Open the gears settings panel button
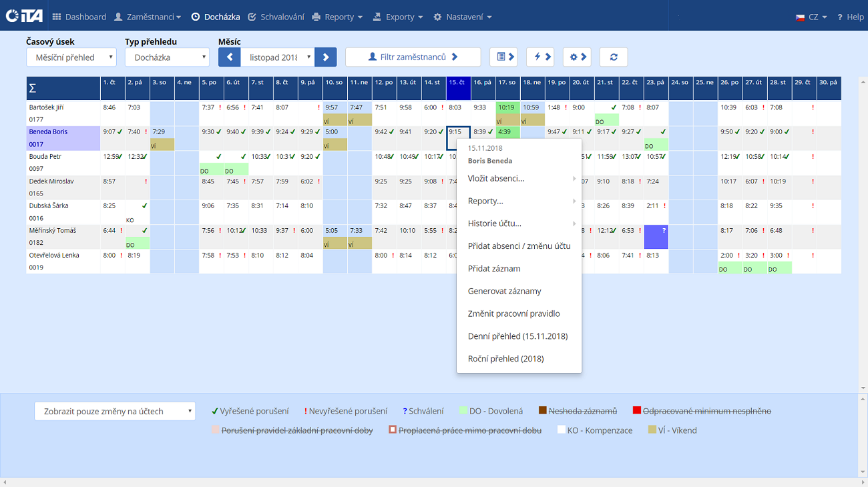 [x=576, y=57]
